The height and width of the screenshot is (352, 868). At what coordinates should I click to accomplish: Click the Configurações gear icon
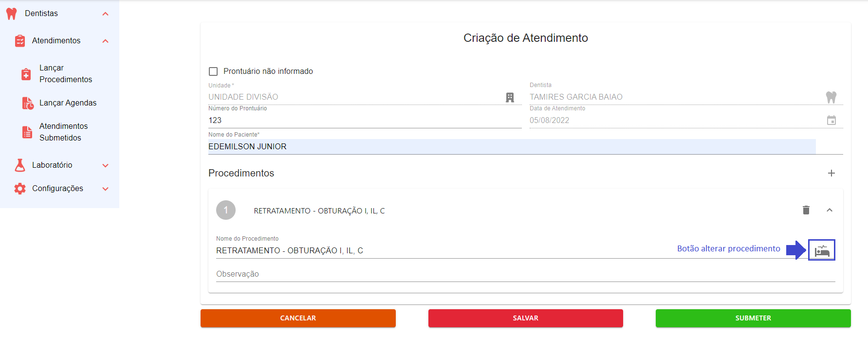[x=20, y=189]
